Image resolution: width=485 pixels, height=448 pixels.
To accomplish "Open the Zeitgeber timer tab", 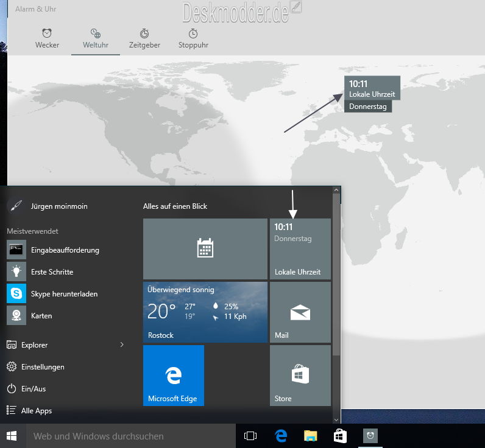I will [x=144, y=38].
